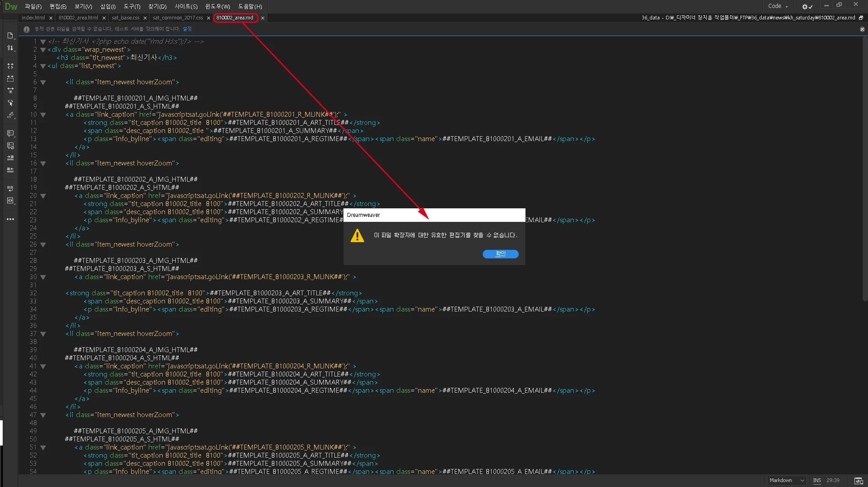Open the Markdown language dropdown
The image size is (868, 487).
click(x=786, y=481)
